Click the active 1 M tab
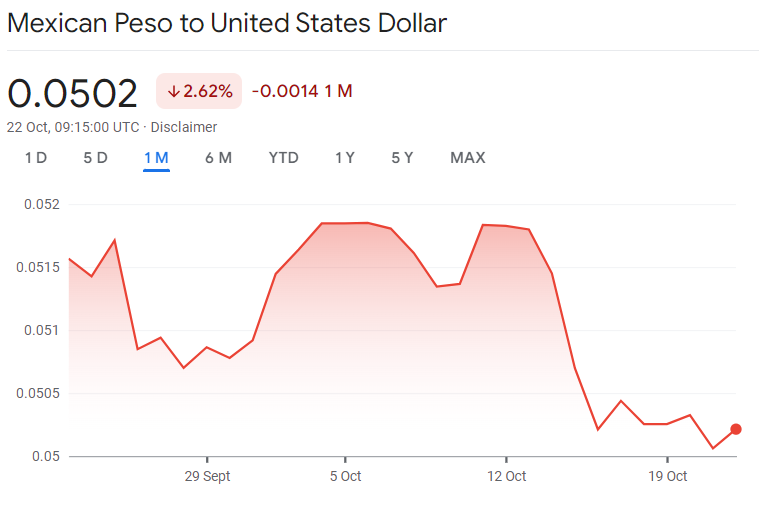759x508 pixels. [x=156, y=158]
